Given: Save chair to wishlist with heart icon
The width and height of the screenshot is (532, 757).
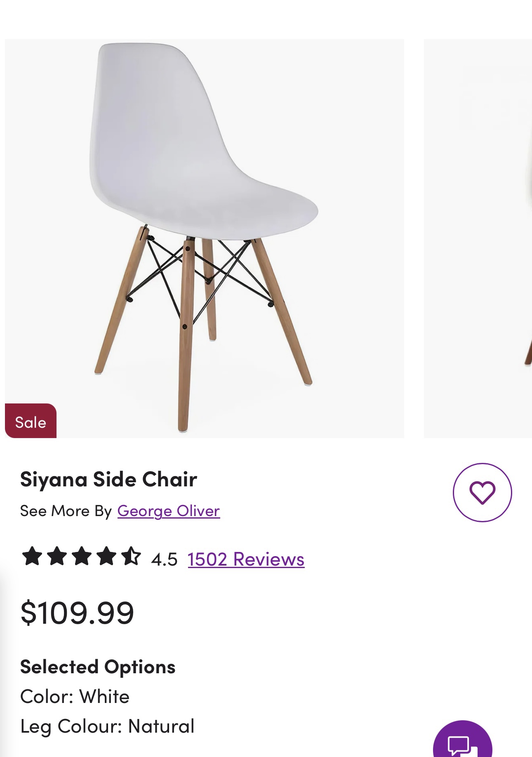Looking at the screenshot, I should pyautogui.click(x=482, y=492).
